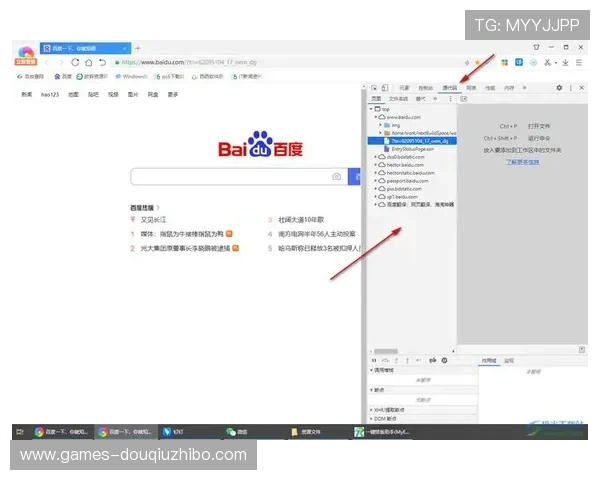Open the DevTools settings gear

[x=559, y=88]
